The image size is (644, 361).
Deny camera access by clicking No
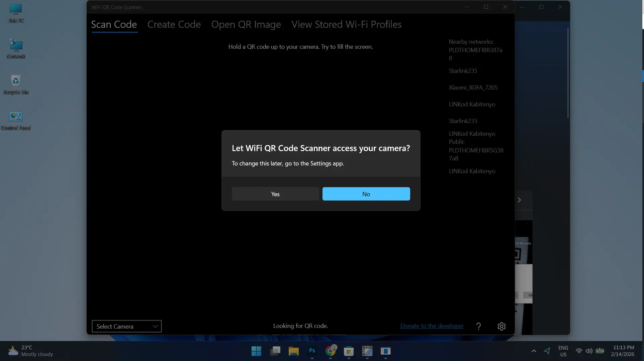pyautogui.click(x=366, y=194)
